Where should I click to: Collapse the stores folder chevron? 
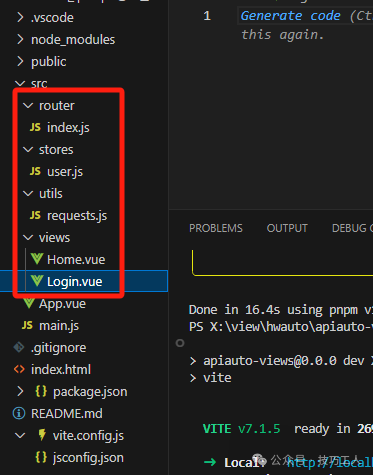pos(28,149)
